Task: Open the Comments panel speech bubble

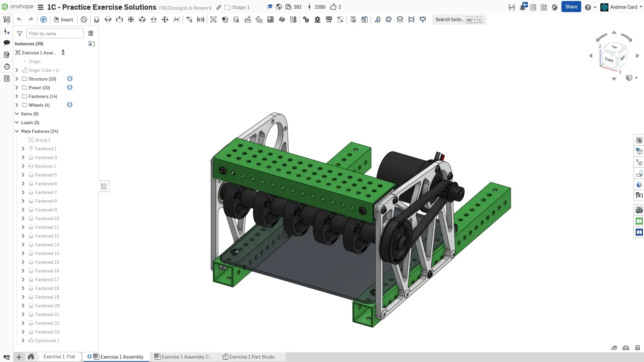Action: [7, 43]
